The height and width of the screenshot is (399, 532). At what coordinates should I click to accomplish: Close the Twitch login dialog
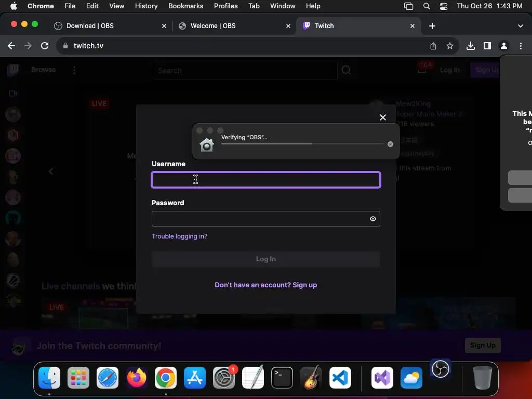[x=383, y=117]
